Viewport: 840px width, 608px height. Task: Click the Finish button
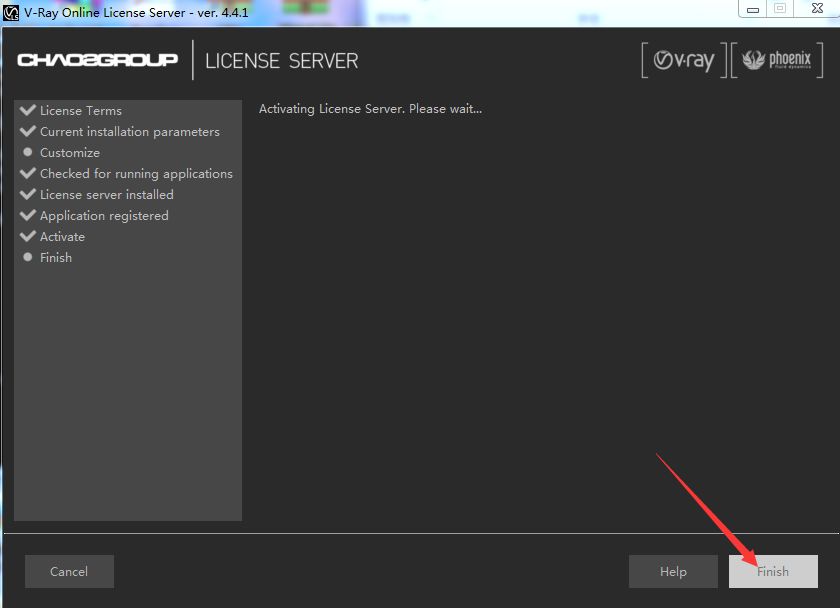pos(773,571)
